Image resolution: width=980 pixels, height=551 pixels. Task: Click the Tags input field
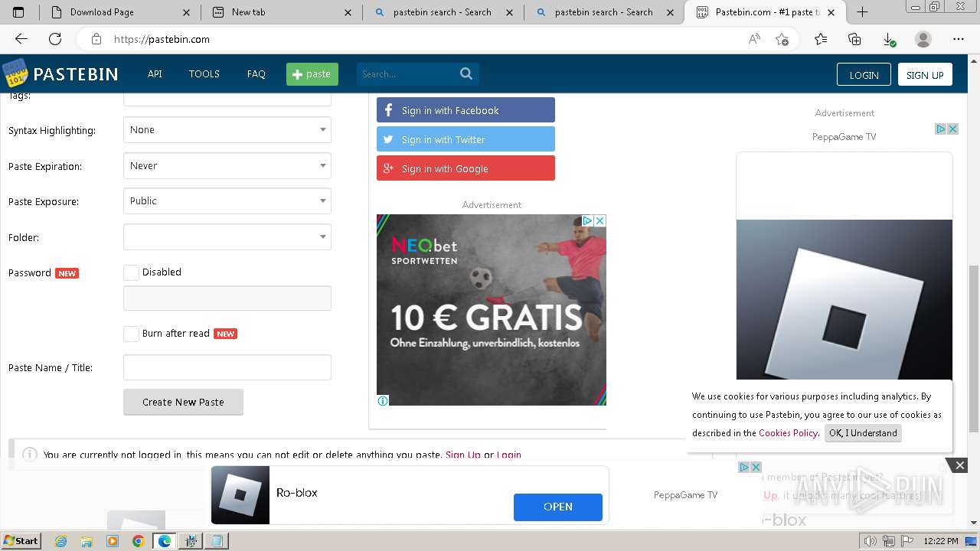point(227,99)
